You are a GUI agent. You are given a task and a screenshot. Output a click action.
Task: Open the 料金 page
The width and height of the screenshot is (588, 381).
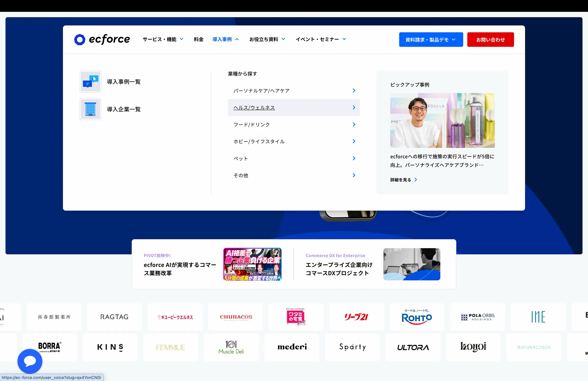click(x=198, y=39)
